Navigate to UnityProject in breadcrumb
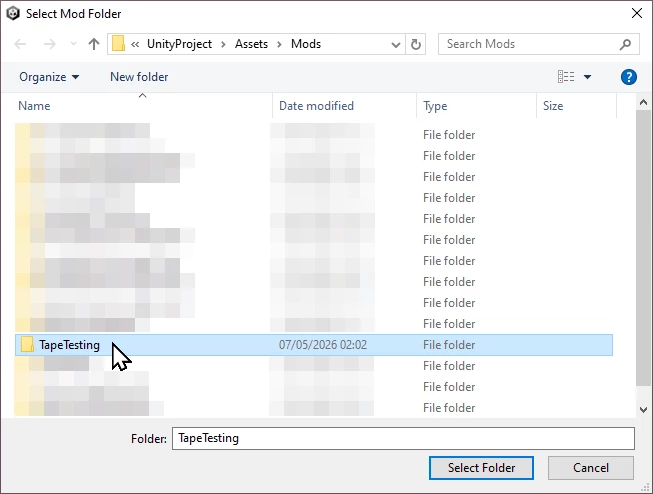The height and width of the screenshot is (494, 653). [179, 44]
